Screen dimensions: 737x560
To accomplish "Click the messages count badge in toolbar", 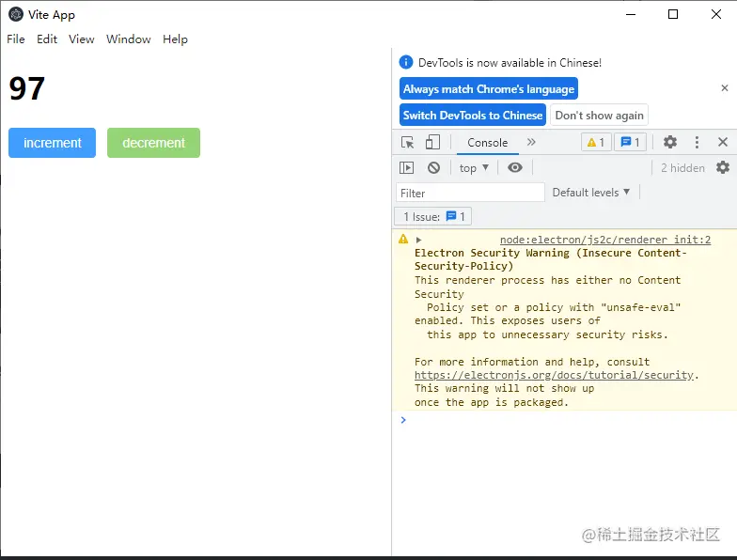I will [x=630, y=142].
